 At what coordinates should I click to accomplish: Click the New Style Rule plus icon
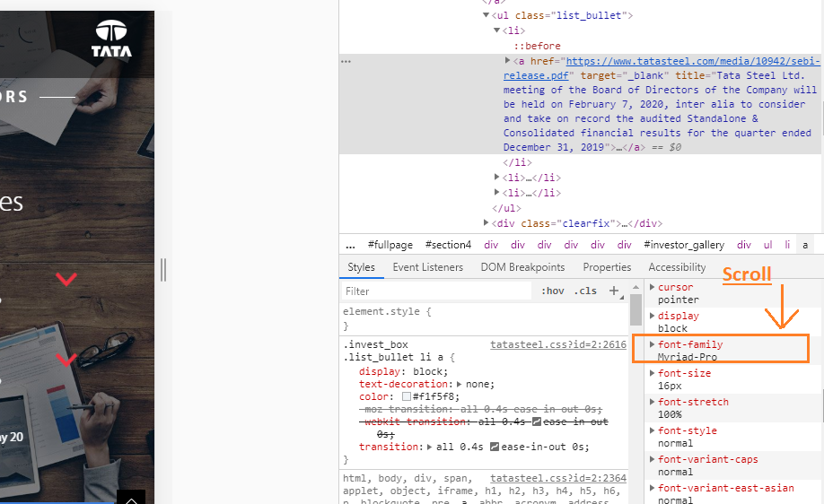(614, 291)
